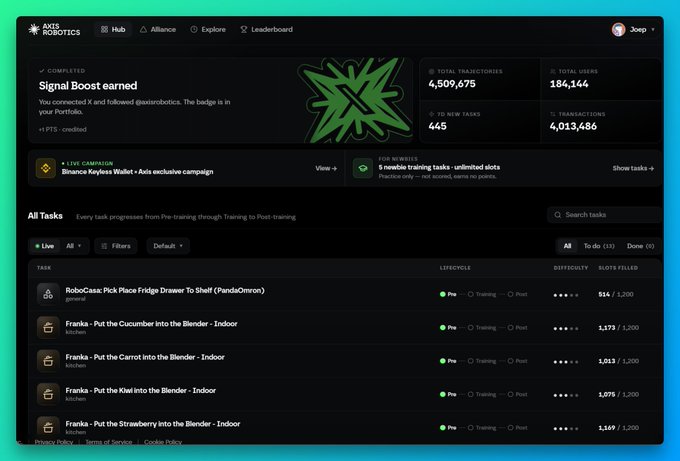Screen dimensions: 680x461
Task: Click the Transactions value 4,013,486
Action: [x=573, y=126]
